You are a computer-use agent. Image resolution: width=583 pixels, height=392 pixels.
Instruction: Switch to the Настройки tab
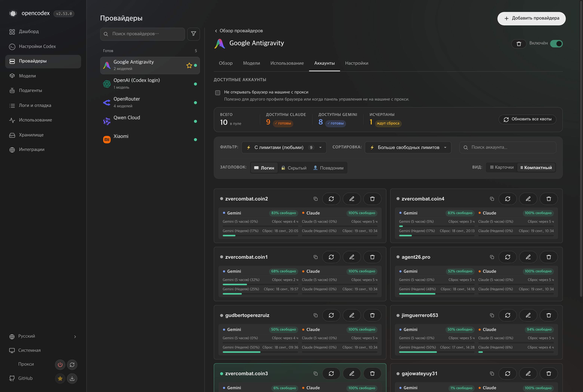coord(357,63)
